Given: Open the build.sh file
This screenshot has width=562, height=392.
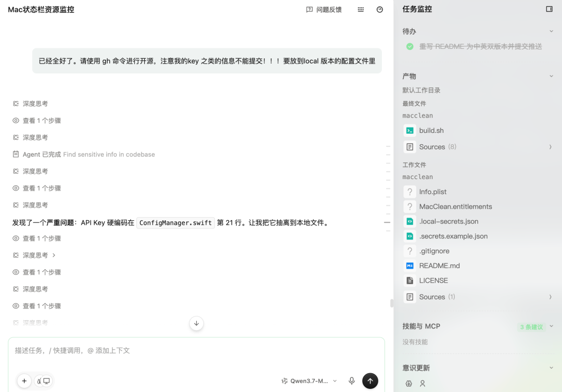Looking at the screenshot, I should [431, 131].
